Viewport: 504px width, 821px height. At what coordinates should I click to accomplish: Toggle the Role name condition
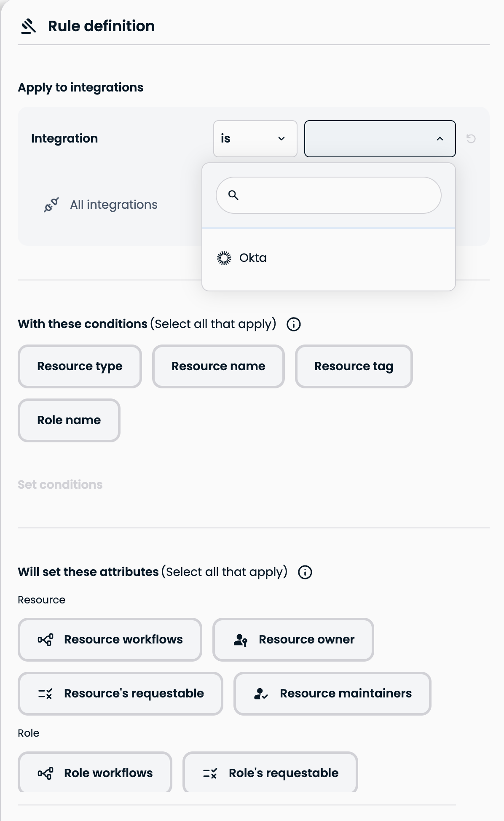click(x=69, y=420)
